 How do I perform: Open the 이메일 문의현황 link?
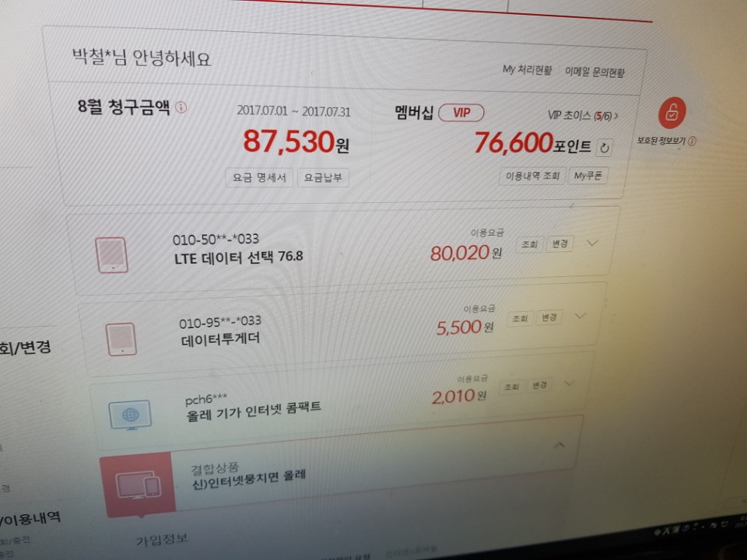594,72
